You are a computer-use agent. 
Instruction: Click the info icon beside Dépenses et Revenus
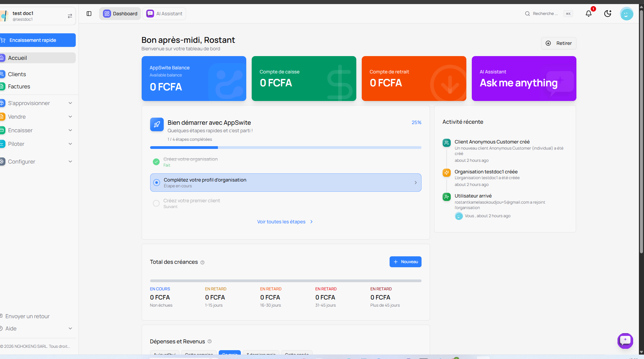(x=210, y=341)
